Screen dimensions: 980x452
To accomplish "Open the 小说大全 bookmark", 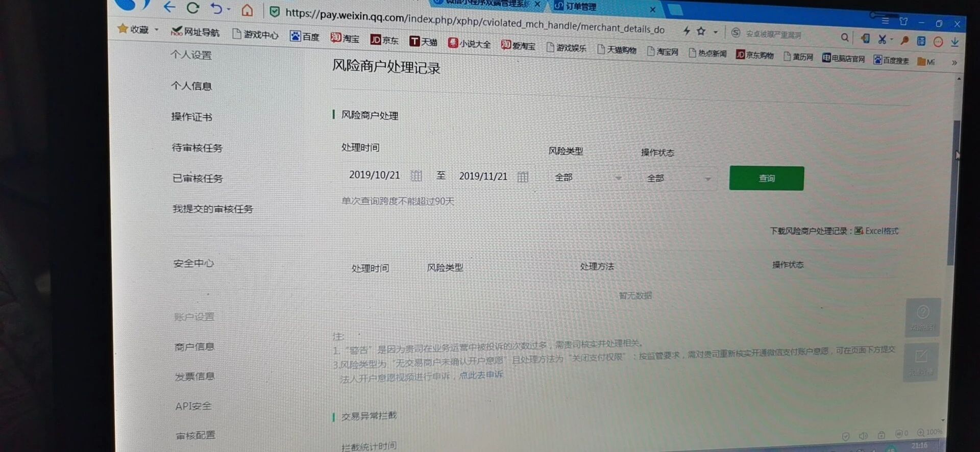I will (469, 43).
